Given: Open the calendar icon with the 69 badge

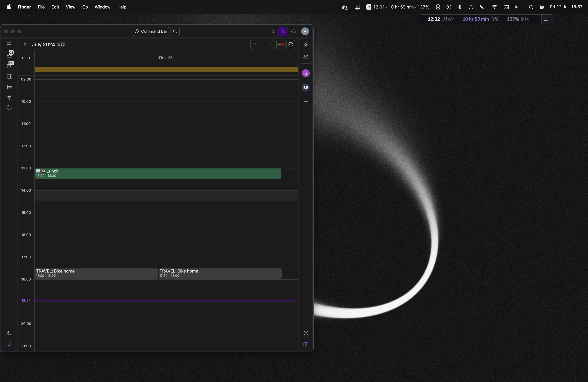Looking at the screenshot, I should (x=10, y=65).
